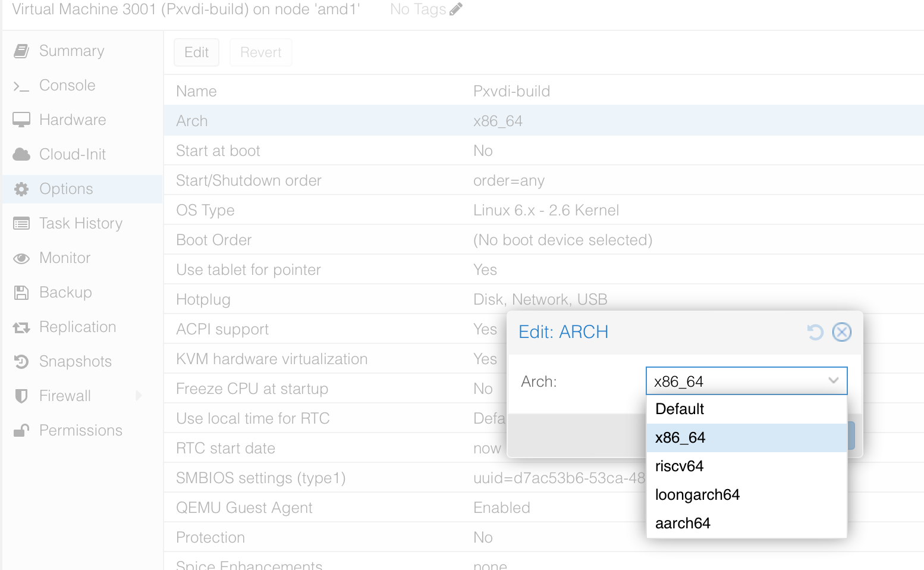Click the Edit button in toolbar
The width and height of the screenshot is (924, 570).
pos(196,52)
